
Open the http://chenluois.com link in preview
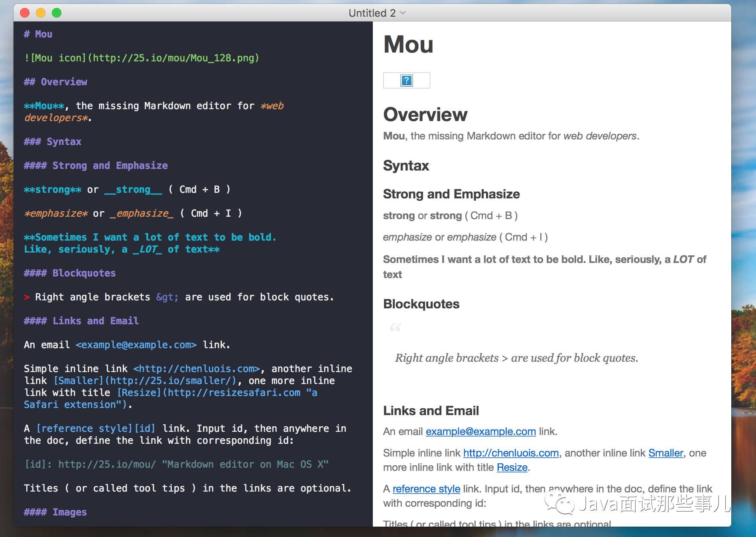511,453
